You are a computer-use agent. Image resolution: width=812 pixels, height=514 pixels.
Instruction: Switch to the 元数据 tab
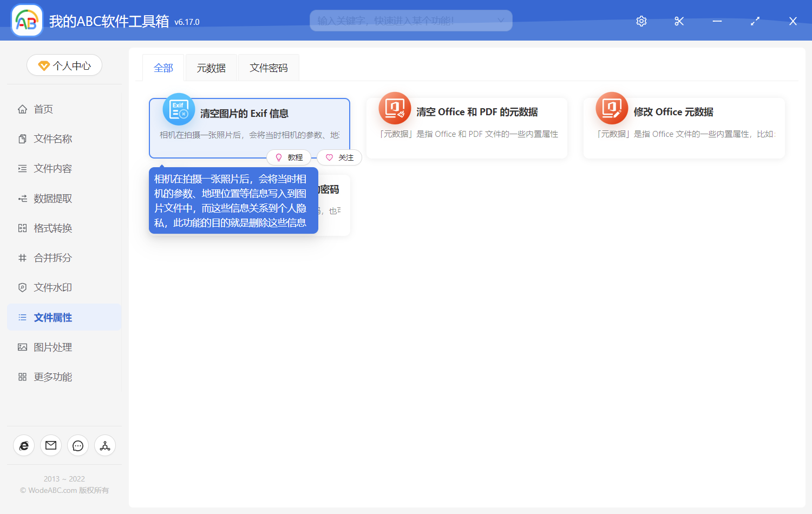click(211, 67)
